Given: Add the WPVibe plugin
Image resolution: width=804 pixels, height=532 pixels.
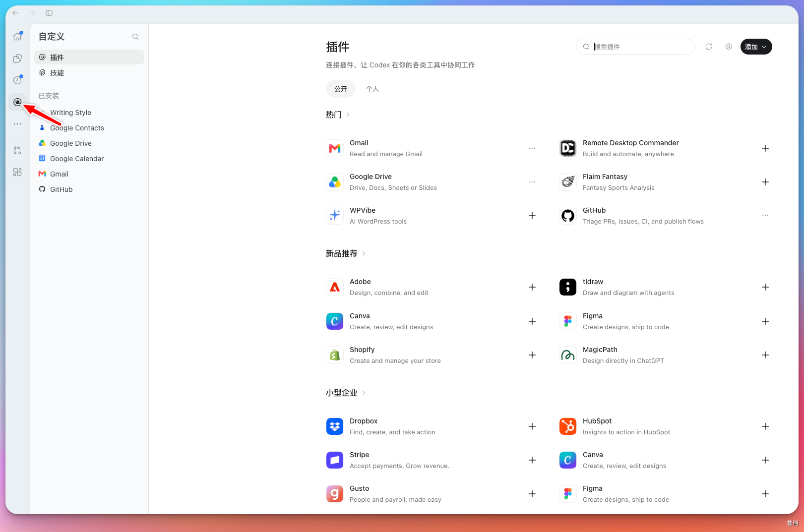Looking at the screenshot, I should tap(532, 216).
